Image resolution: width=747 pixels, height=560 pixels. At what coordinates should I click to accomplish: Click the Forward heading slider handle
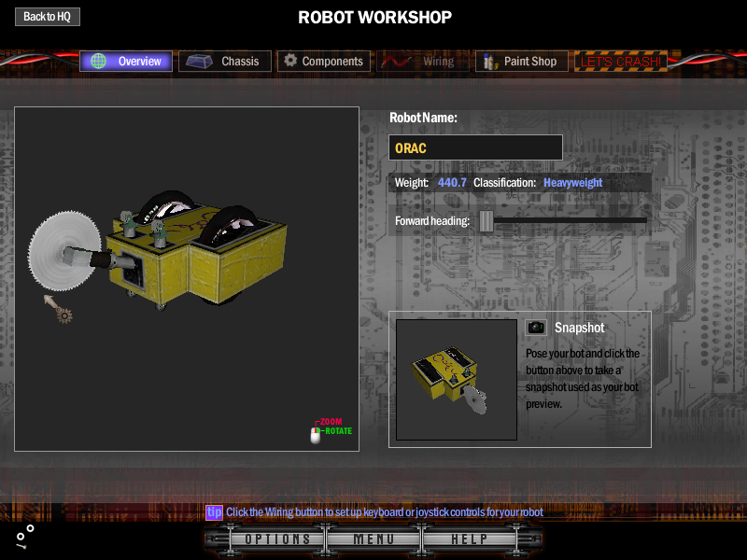click(486, 221)
